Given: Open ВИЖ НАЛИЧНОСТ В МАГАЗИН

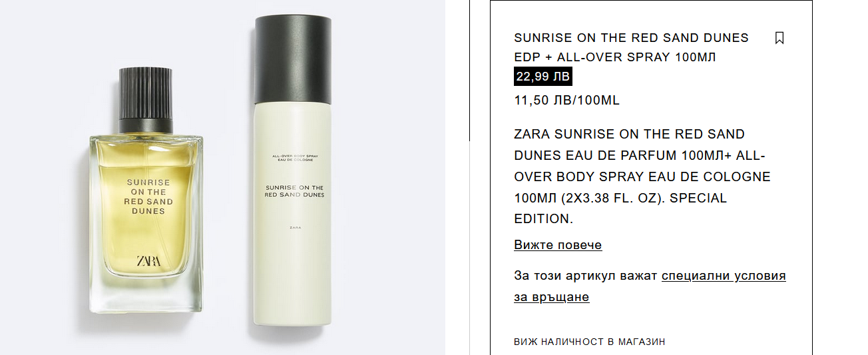Looking at the screenshot, I should click(589, 342).
